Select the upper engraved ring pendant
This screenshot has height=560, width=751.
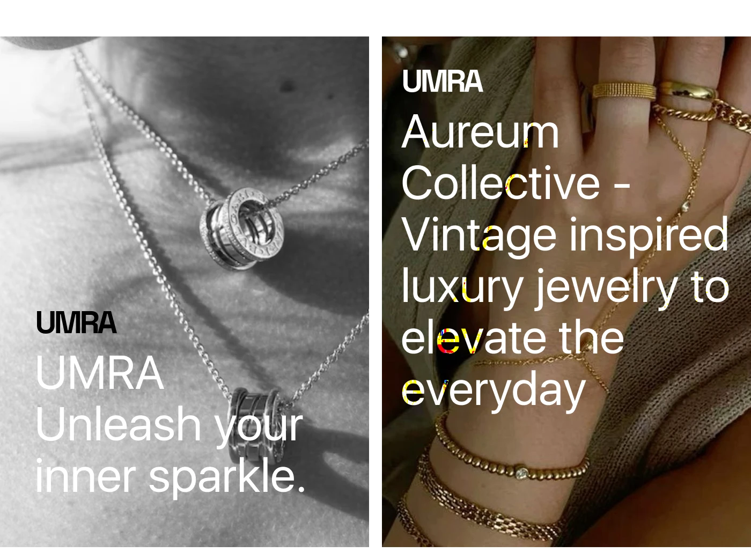(242, 227)
